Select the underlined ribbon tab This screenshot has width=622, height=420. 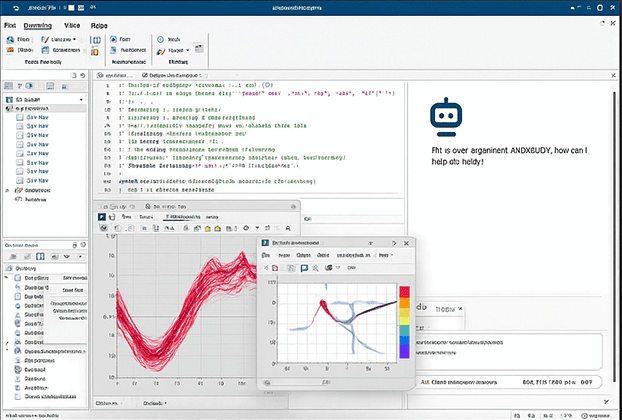pos(38,26)
